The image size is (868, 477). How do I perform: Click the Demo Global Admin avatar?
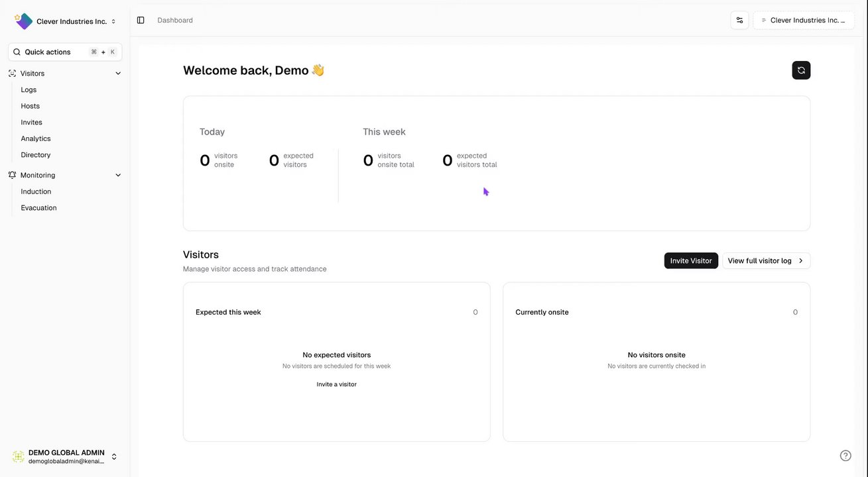coord(19,456)
